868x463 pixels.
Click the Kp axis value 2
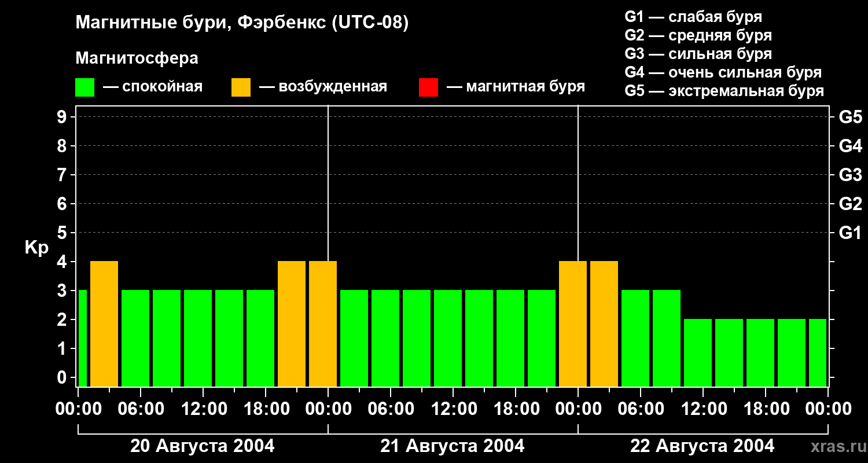click(x=63, y=319)
